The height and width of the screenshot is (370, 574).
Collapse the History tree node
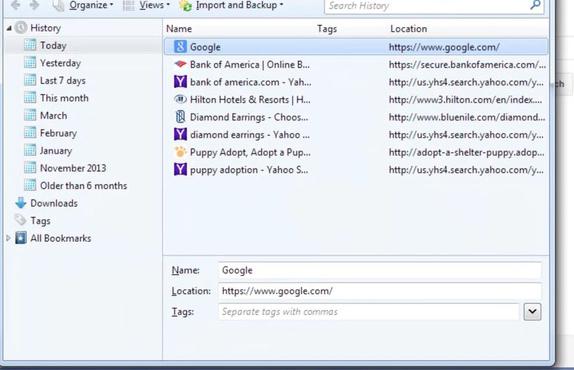[x=9, y=28]
